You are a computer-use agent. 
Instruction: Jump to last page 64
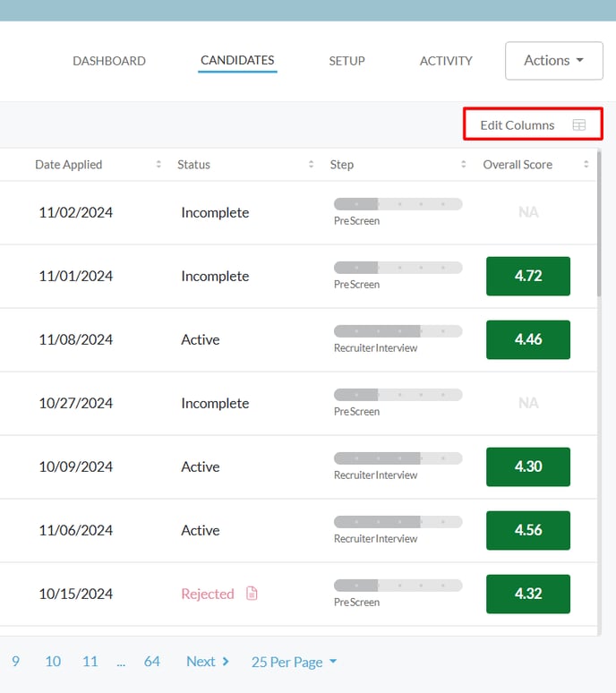pyautogui.click(x=152, y=661)
